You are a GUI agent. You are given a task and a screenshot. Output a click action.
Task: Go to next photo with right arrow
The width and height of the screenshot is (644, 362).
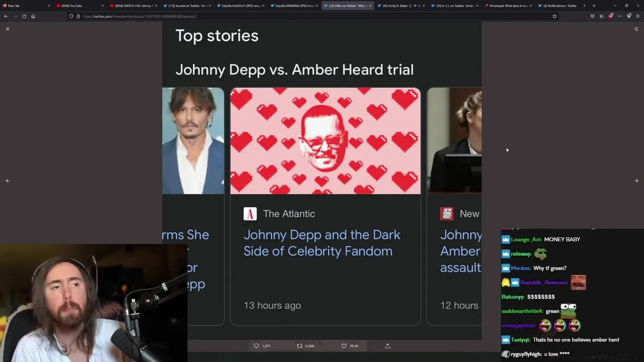(636, 180)
